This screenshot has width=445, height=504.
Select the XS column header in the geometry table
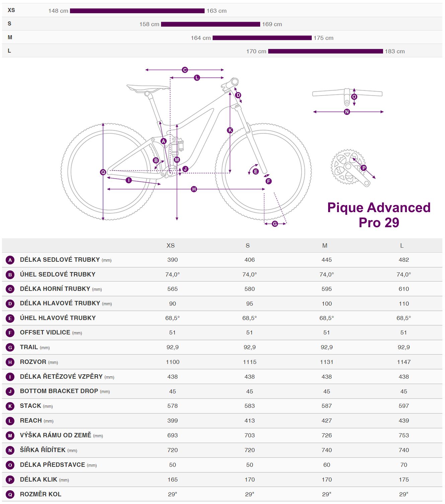(x=170, y=246)
